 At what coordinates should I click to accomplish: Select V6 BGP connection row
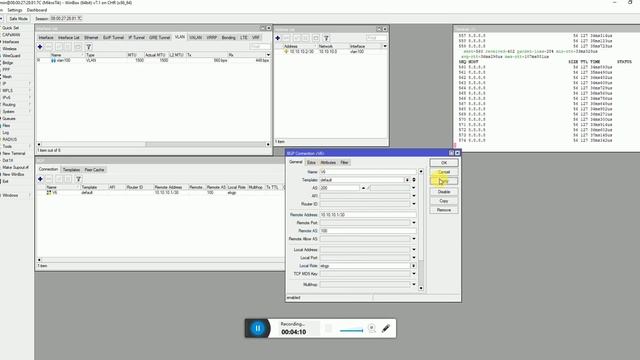tap(159, 193)
